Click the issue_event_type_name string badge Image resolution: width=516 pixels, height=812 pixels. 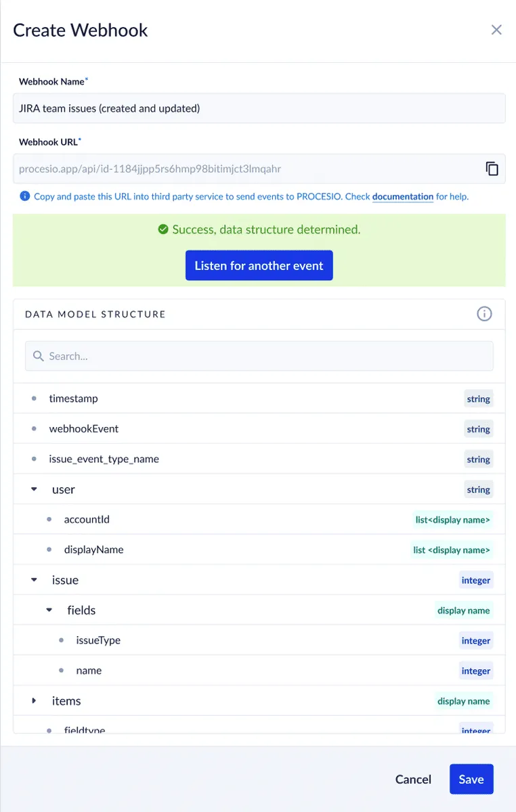[x=478, y=459]
